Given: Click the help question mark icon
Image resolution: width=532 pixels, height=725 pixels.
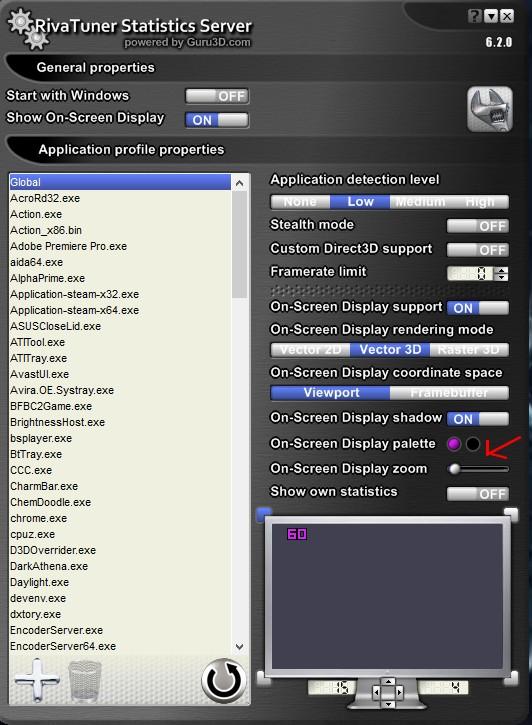Looking at the screenshot, I should click(x=475, y=17).
